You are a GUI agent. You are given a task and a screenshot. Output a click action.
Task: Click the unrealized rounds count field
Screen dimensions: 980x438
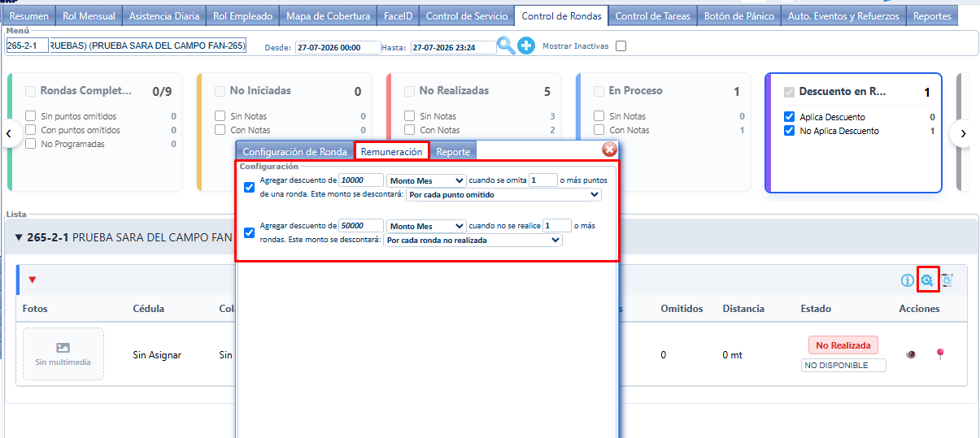pyautogui.click(x=557, y=226)
